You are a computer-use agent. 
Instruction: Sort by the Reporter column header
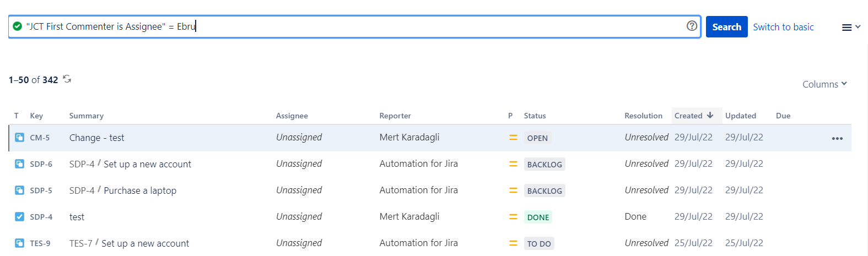pos(395,116)
